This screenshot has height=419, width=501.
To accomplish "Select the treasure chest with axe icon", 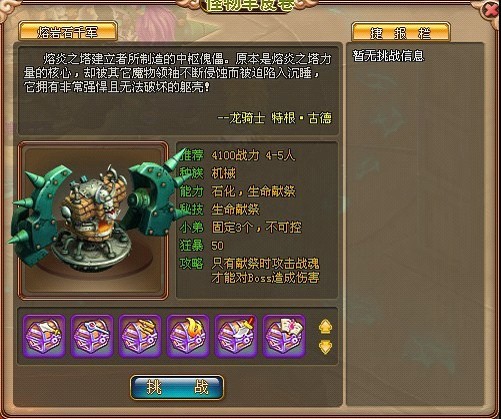I will tap(44, 336).
